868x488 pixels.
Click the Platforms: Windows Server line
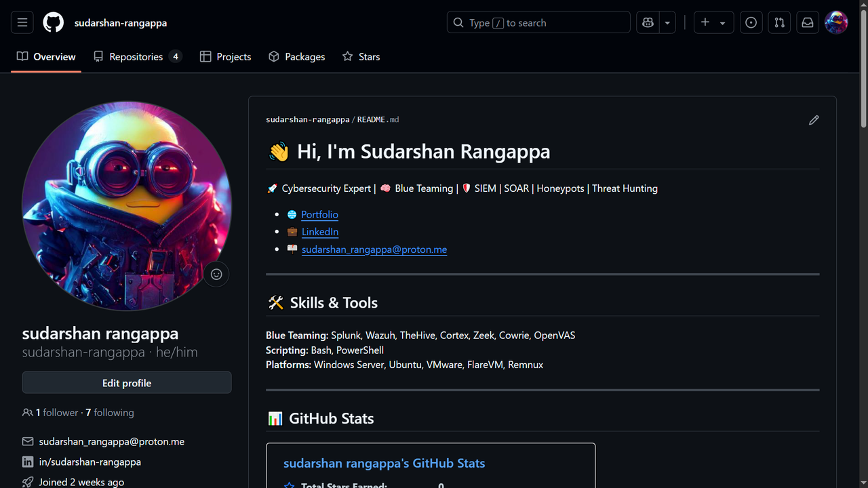(x=405, y=365)
